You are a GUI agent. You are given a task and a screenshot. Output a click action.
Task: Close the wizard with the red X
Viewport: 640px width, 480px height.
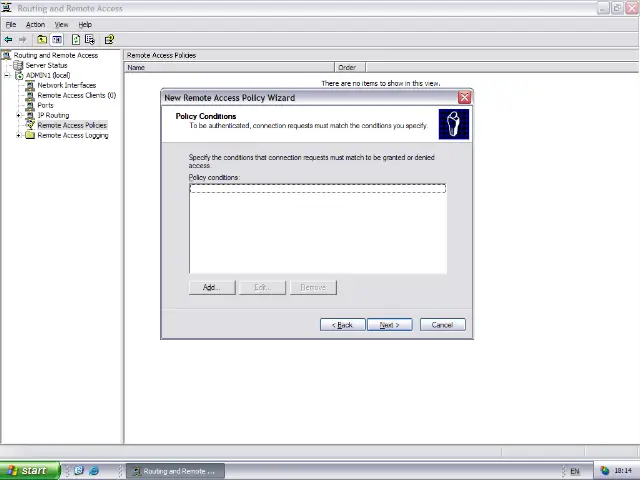[464, 98]
